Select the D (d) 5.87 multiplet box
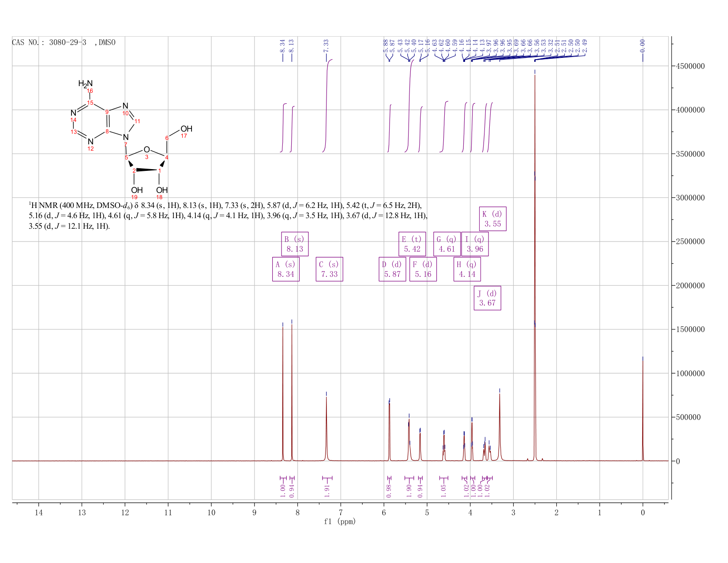Image resolution: width=728 pixels, height=563 pixels. [x=392, y=269]
